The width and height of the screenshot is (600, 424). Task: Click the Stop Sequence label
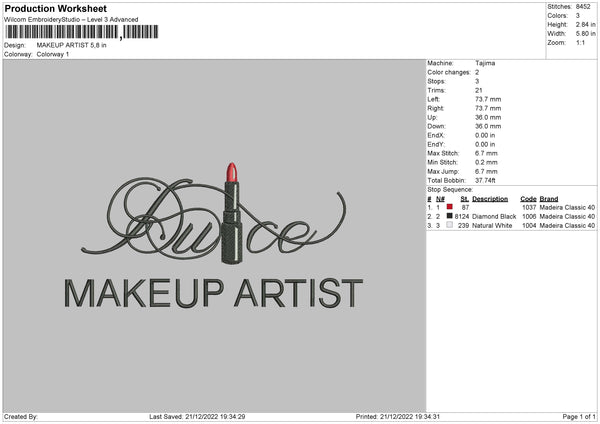click(x=449, y=188)
